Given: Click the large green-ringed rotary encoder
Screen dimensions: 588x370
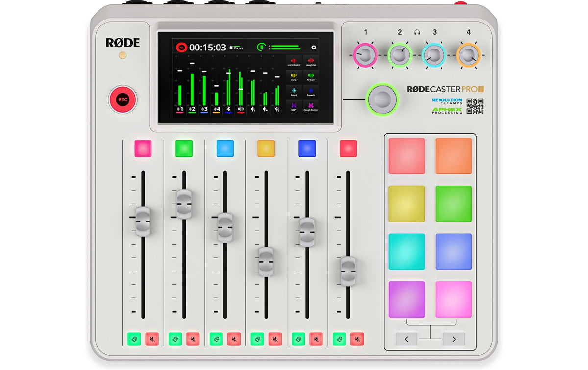Looking at the screenshot, I should tap(383, 99).
